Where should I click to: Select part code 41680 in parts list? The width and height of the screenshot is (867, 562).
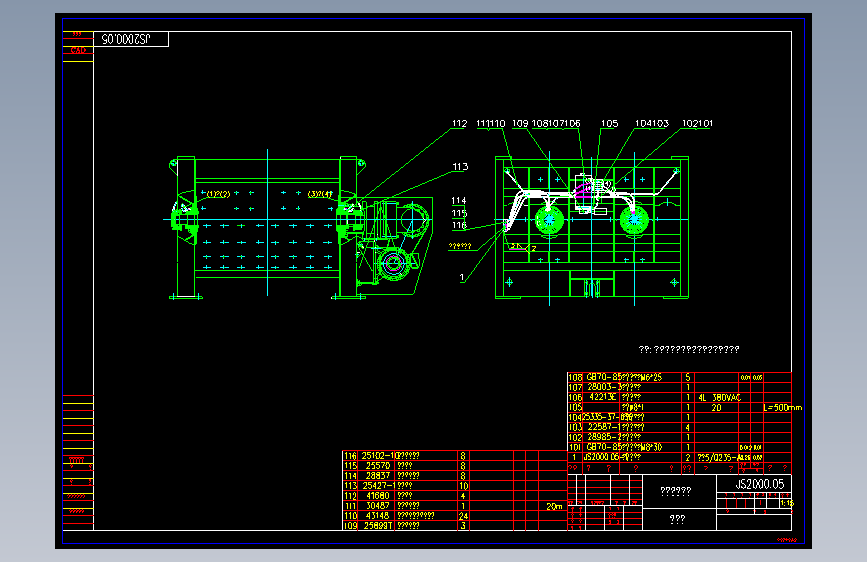[x=378, y=496]
